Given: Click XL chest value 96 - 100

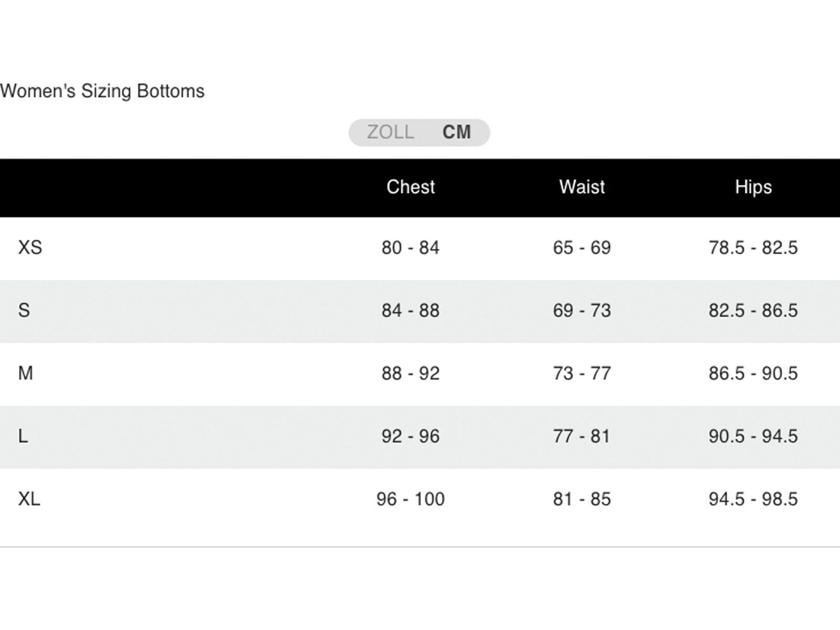Looking at the screenshot, I should (x=411, y=499).
